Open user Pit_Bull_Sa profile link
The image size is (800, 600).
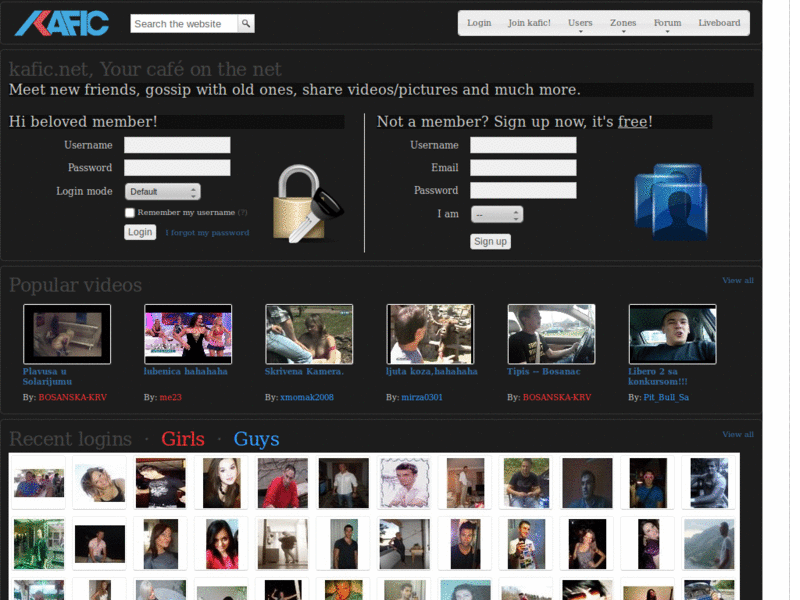click(666, 397)
